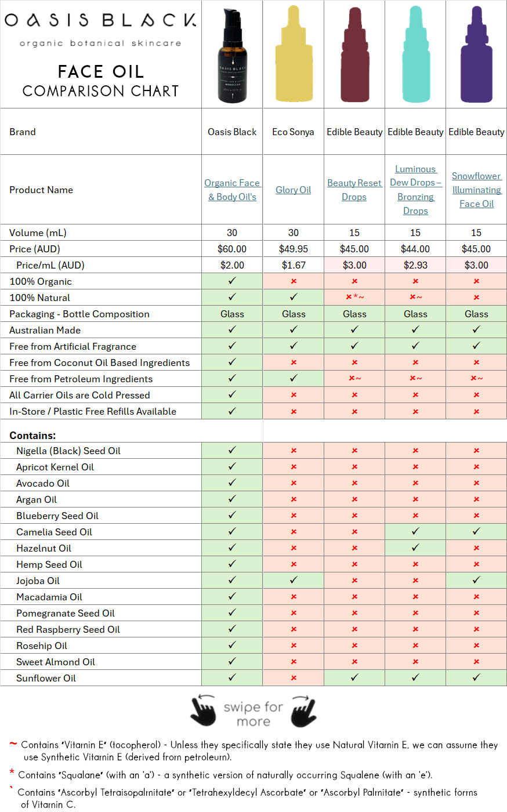Click Snowflower cross in Hazelnut Oil row
Screen dimensions: 507x812
476,548
